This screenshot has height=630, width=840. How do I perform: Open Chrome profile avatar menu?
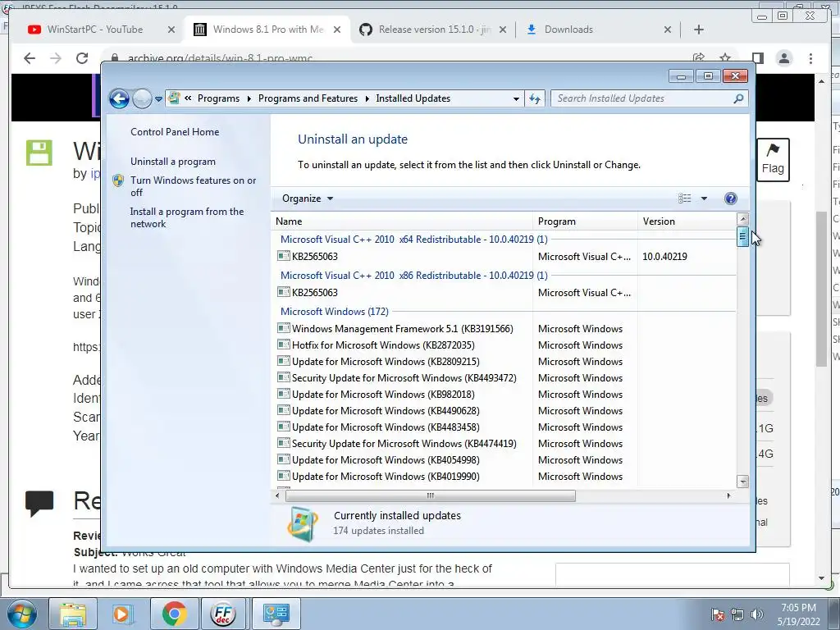[783, 58]
